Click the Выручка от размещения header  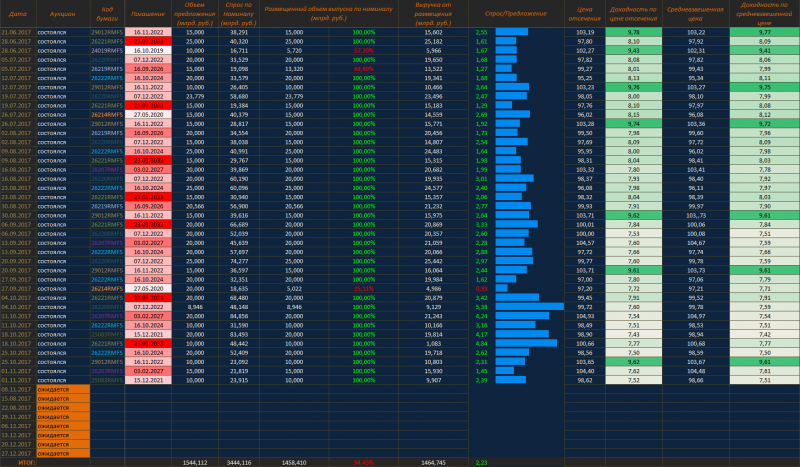(x=432, y=14)
